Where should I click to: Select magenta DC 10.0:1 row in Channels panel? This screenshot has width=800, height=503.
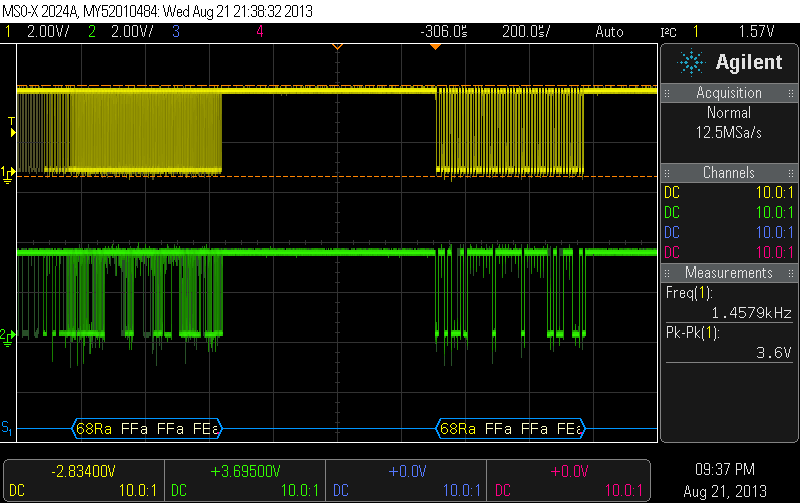click(x=729, y=253)
